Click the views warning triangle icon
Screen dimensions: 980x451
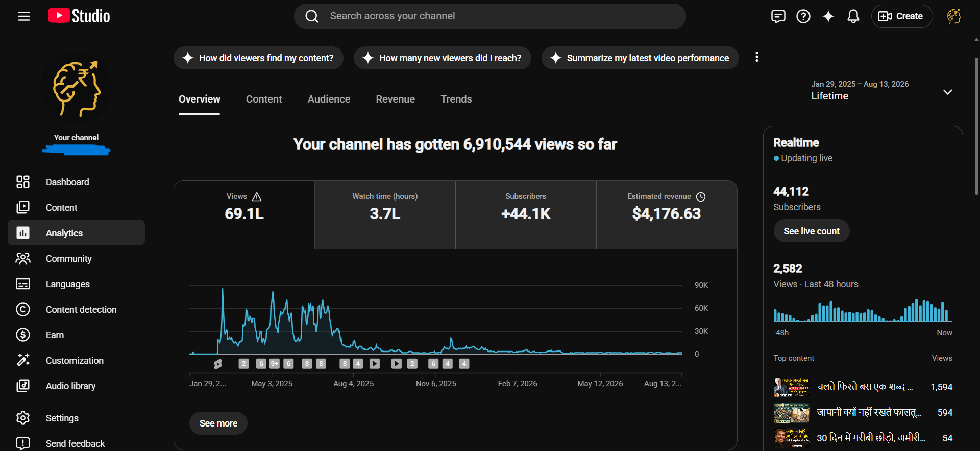pyautogui.click(x=257, y=197)
